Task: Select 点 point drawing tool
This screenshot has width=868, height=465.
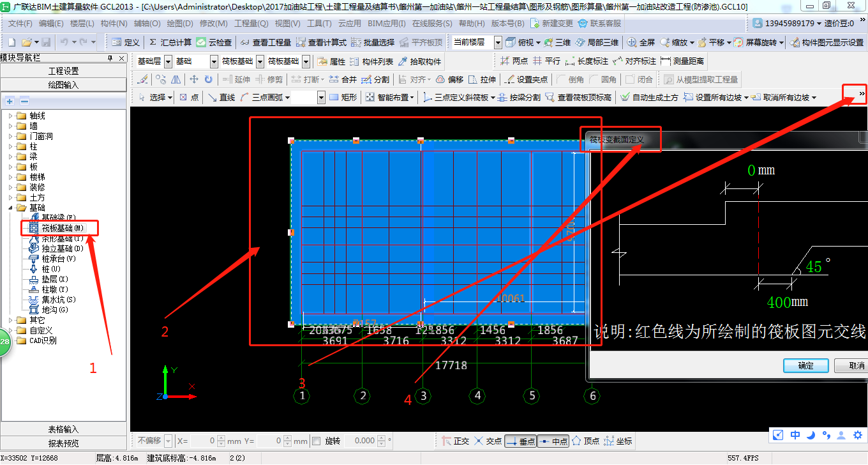Action: click(x=189, y=97)
